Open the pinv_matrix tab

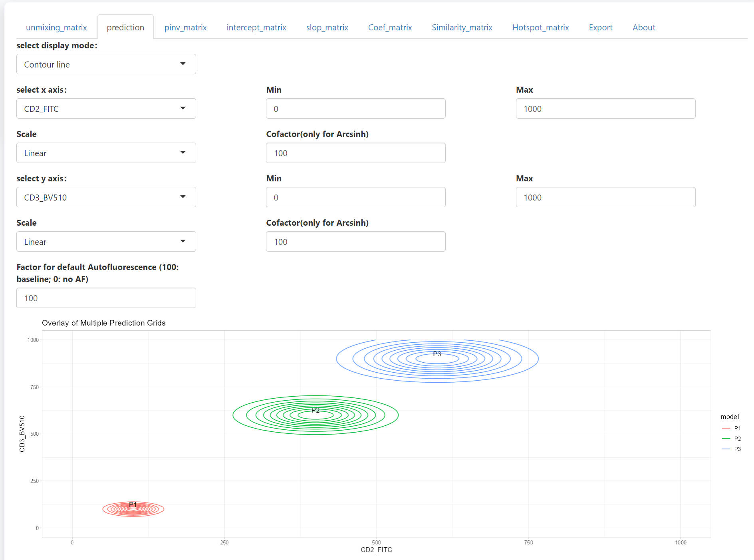[x=185, y=28]
